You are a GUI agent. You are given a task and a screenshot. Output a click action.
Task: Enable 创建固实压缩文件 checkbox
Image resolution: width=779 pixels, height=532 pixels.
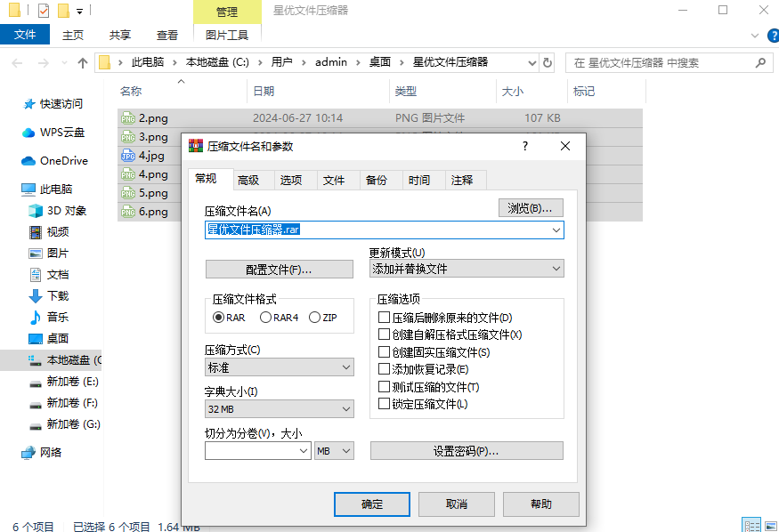(x=384, y=352)
